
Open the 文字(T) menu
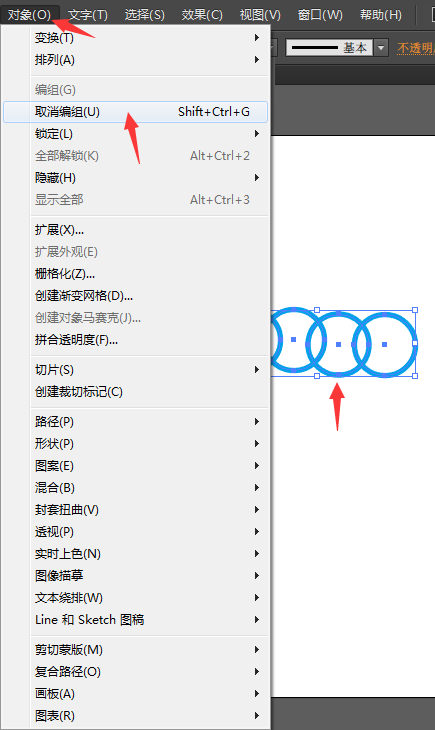[88, 14]
